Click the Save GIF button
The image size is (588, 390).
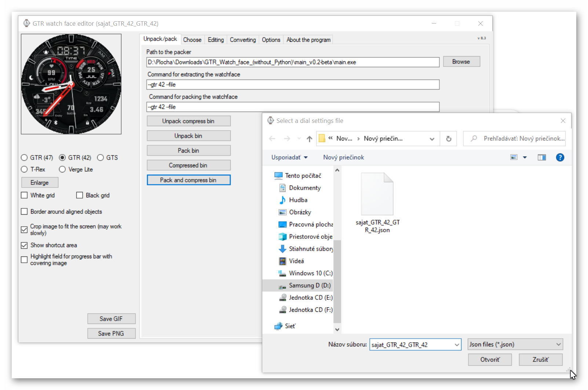111,319
